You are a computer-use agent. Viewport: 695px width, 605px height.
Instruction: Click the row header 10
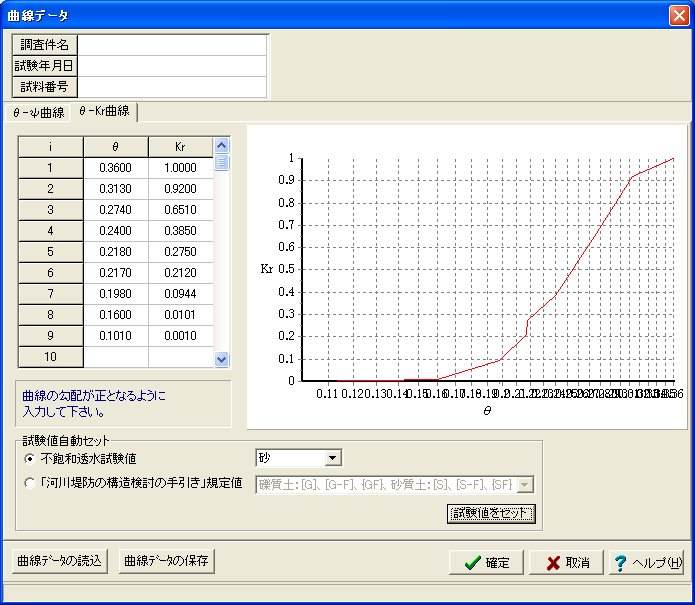51,357
